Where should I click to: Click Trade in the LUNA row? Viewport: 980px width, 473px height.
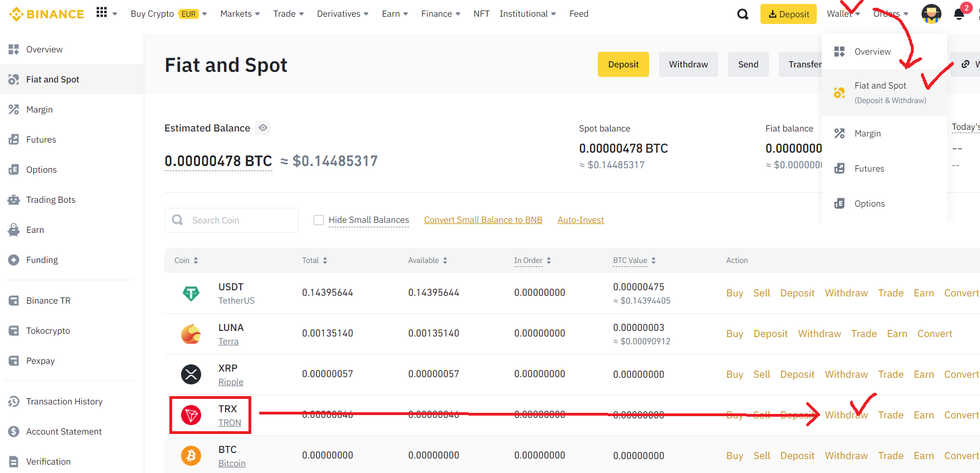[x=864, y=334]
